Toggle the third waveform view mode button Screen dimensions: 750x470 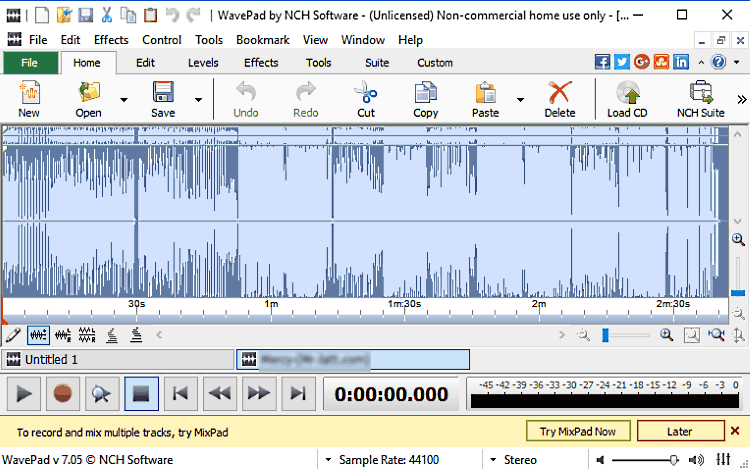[x=87, y=335]
